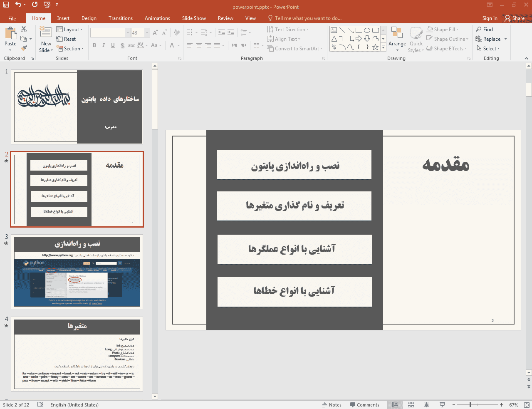Select slide 3 thumbnail in the panel
The image size is (532, 409).
77,272
